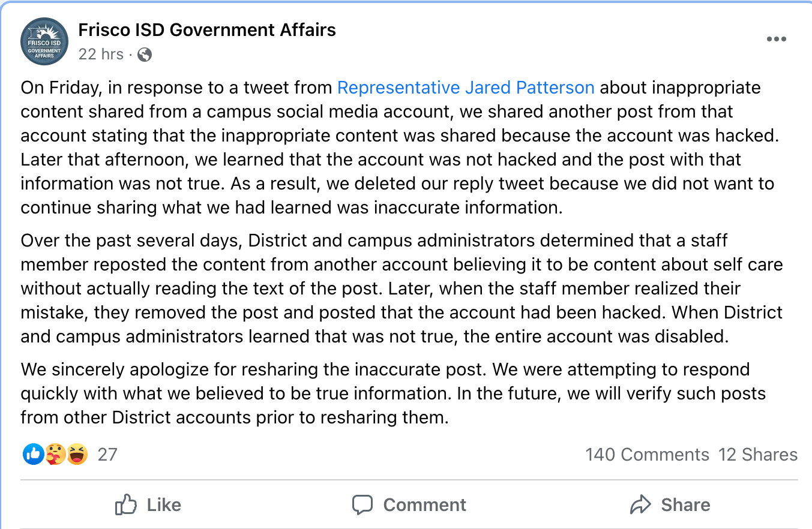The width and height of the screenshot is (812, 529).
Task: Expand the 140 Comments list
Action: 647,455
